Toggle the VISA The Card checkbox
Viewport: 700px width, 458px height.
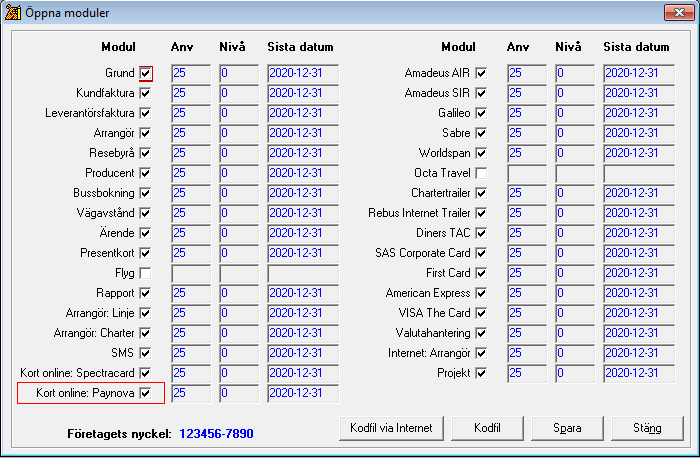tap(481, 313)
